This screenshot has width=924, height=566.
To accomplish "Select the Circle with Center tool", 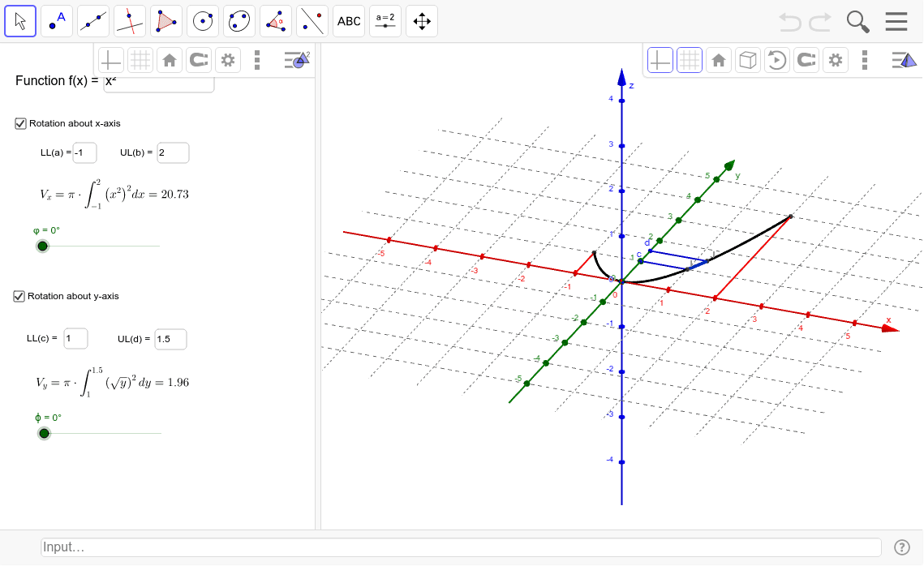I will [x=202, y=20].
